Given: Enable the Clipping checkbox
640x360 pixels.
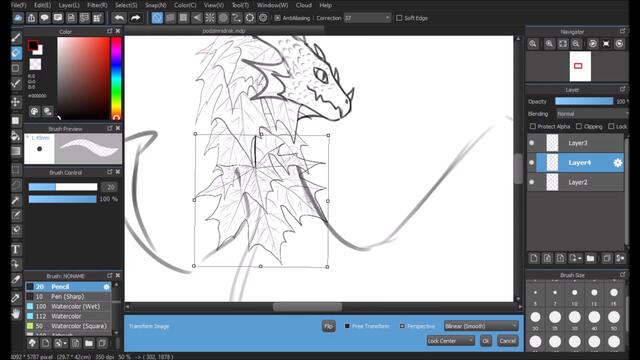Looking at the screenshot, I should click(579, 127).
